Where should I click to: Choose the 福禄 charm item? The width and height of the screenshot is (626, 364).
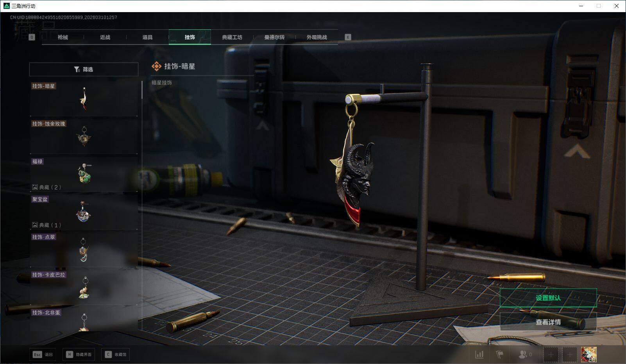tap(84, 174)
